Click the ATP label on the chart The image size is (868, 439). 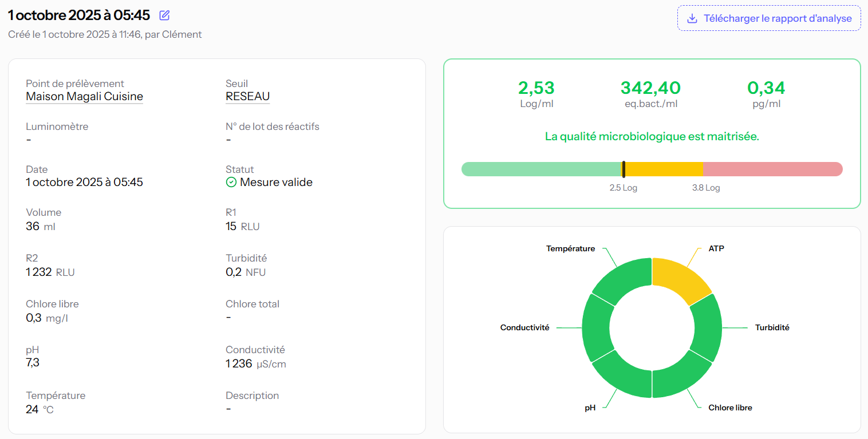[x=716, y=248]
